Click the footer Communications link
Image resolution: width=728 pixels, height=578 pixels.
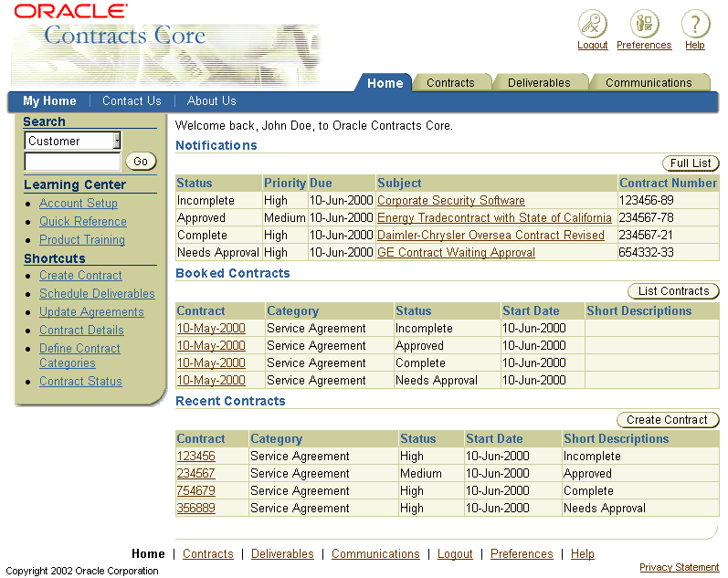coord(375,554)
